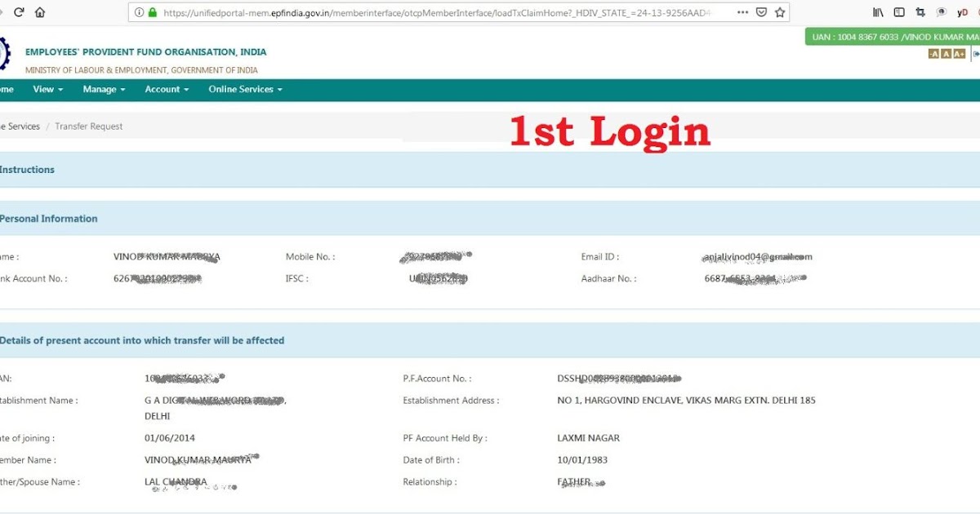
Task: Click the Home menu item
Action: click(4, 89)
